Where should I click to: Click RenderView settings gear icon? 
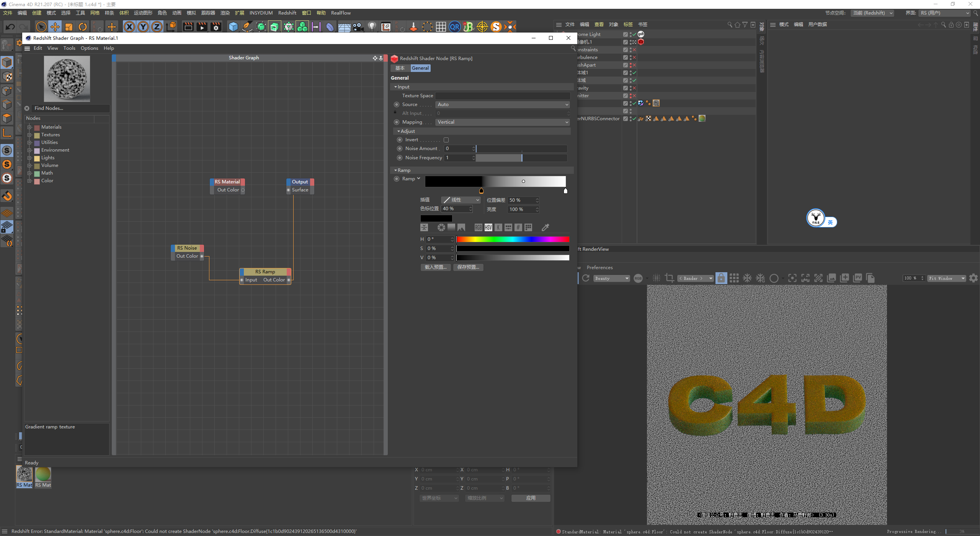tap(973, 278)
